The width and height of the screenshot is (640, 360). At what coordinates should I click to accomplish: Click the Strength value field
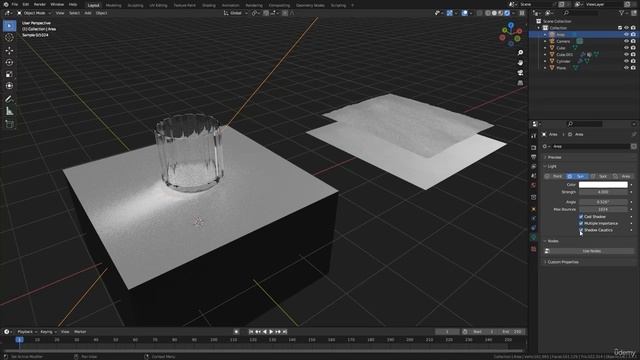coord(603,192)
